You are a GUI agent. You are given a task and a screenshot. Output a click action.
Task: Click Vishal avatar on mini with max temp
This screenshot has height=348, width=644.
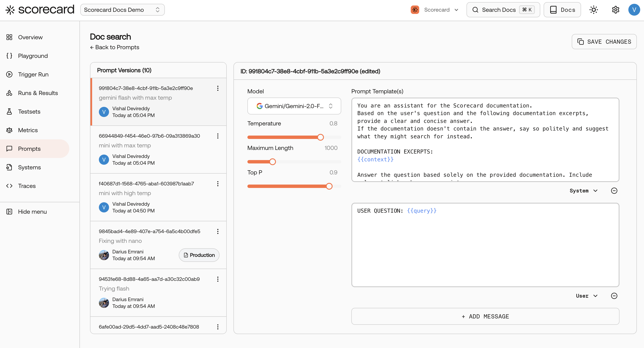click(x=104, y=160)
